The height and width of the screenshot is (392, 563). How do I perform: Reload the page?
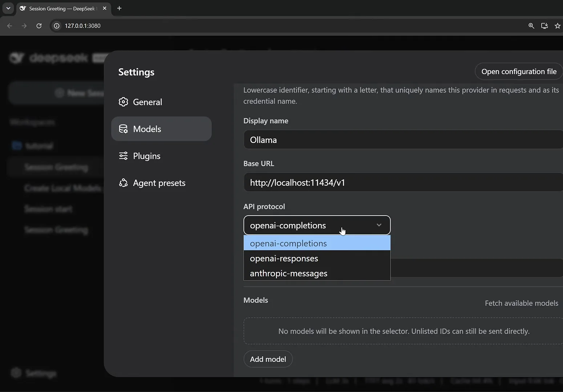[x=39, y=26]
